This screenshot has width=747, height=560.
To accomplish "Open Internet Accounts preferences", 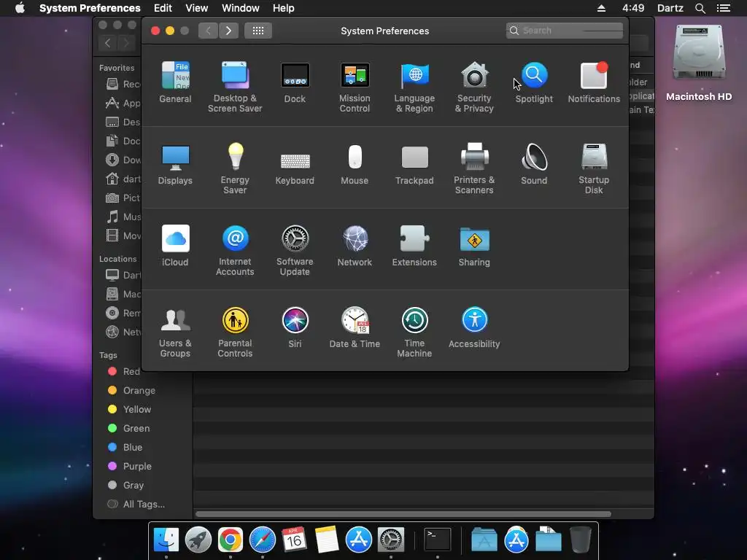I will click(235, 251).
